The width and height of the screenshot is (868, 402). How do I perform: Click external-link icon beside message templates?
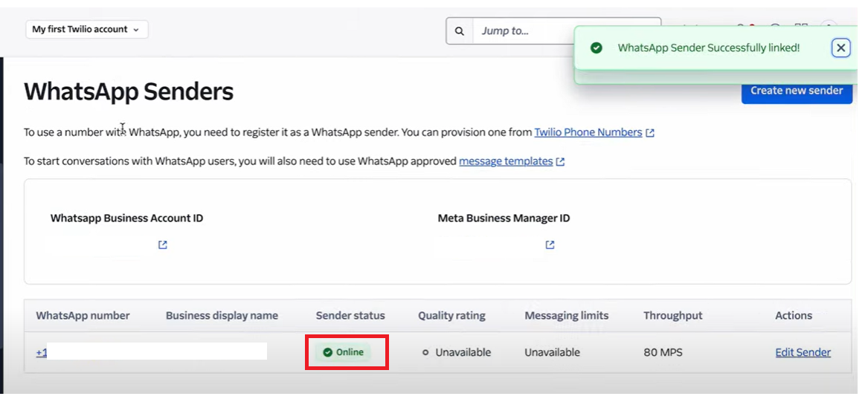(x=560, y=162)
